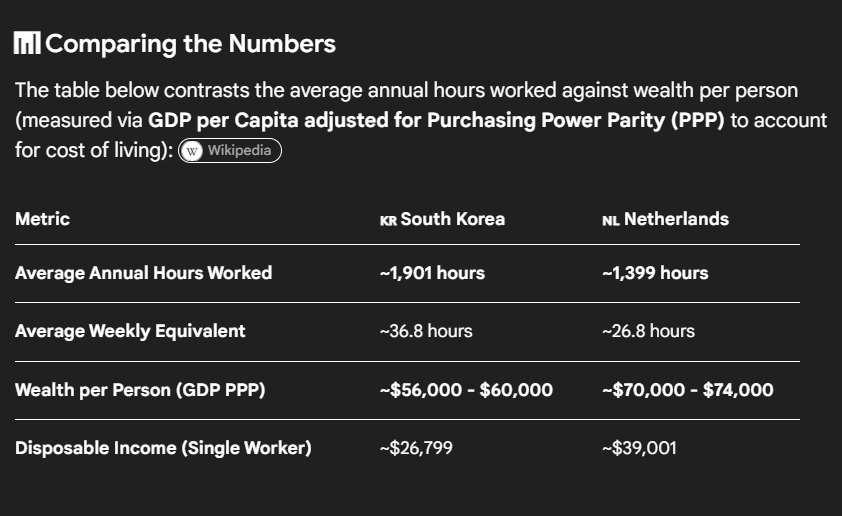Click the Wikipedia W logo icon
Viewport: 842px width, 516px height.
tap(192, 151)
